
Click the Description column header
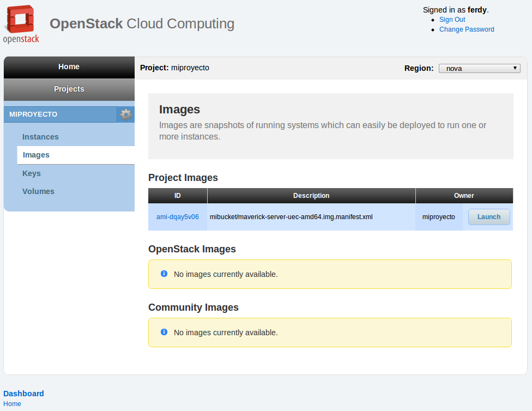(311, 196)
